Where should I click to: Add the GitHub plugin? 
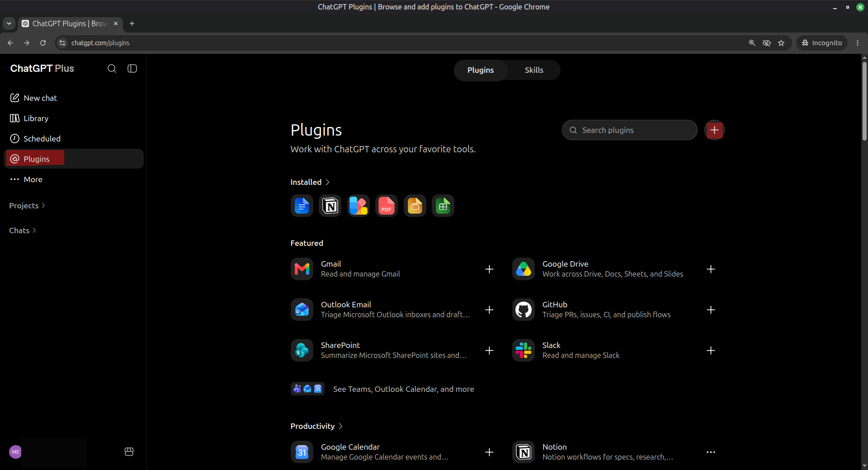click(x=711, y=310)
